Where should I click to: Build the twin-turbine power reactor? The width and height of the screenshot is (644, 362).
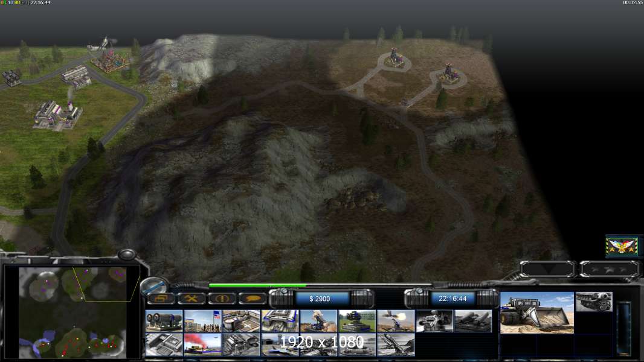pos(164,320)
